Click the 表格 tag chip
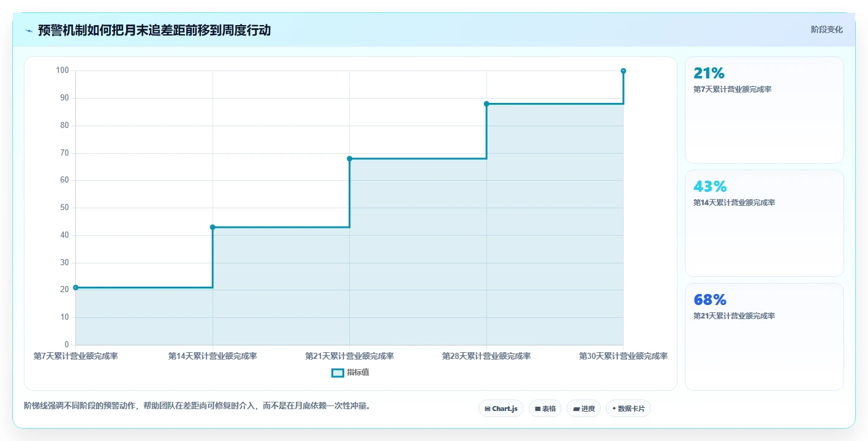 (545, 409)
